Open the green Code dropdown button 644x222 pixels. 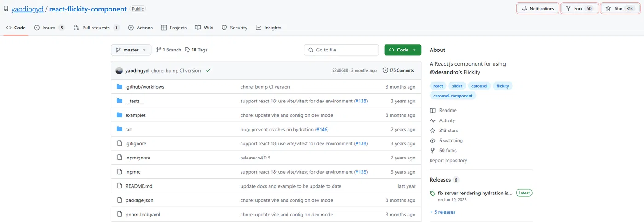click(402, 50)
